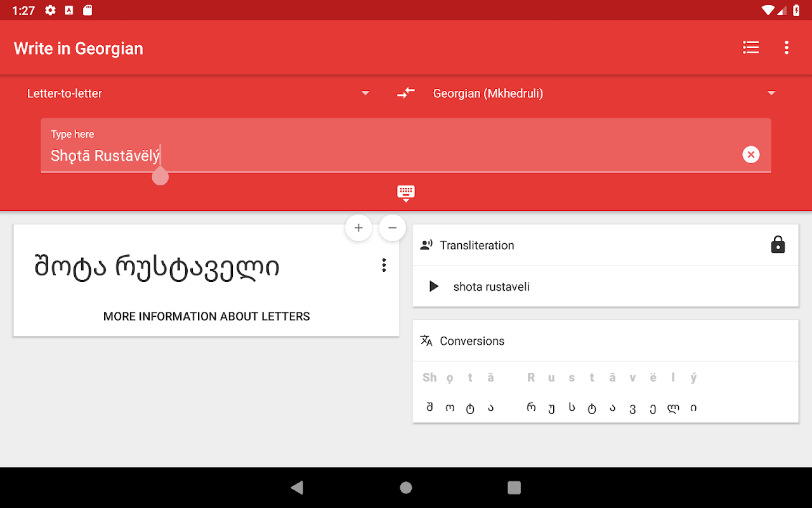
Task: Open the overflow menu in the app bar
Action: [x=787, y=48]
